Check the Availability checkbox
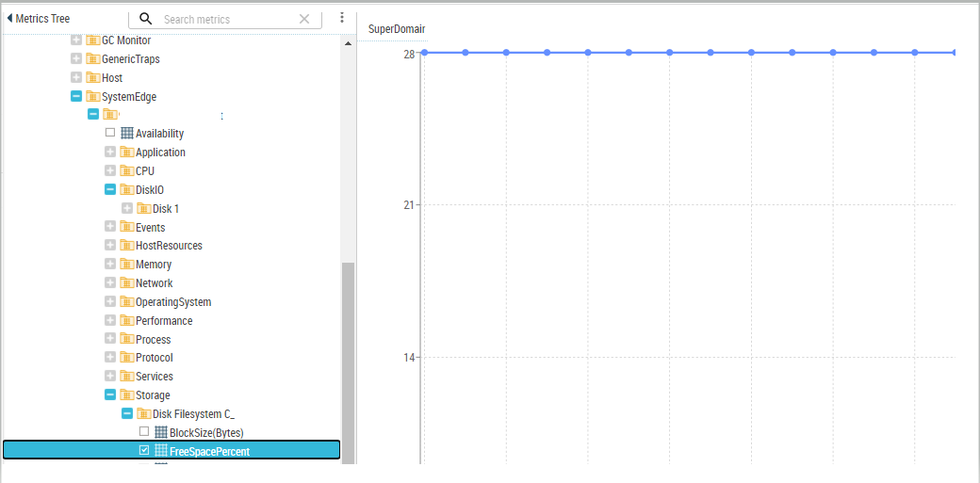980x483 pixels. pyautogui.click(x=110, y=133)
